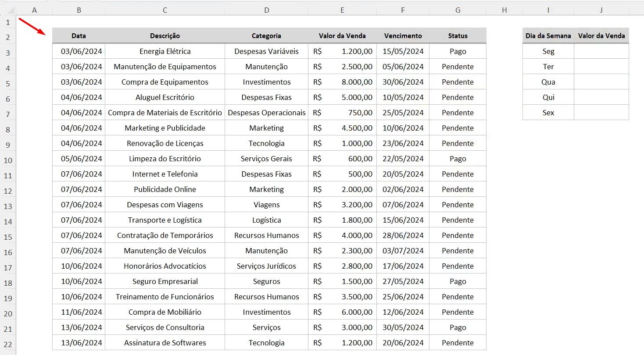Select column H header

click(x=504, y=10)
